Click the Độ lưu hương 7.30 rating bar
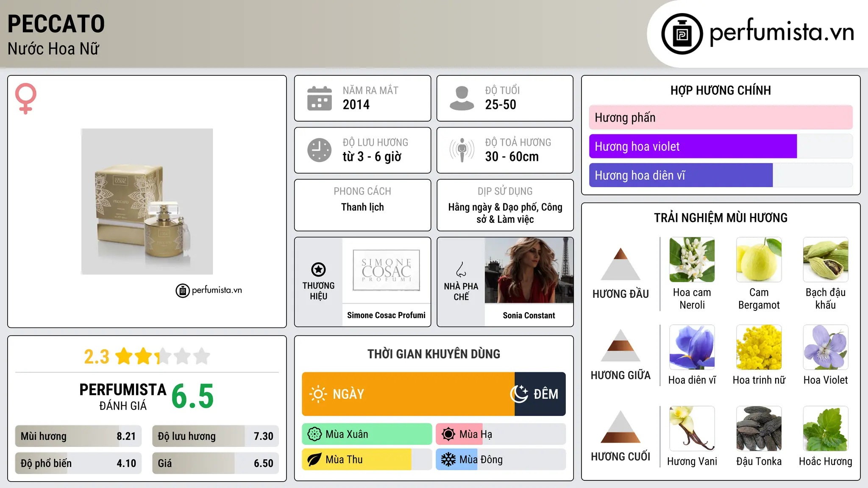This screenshot has height=488, width=868. pos(215,436)
